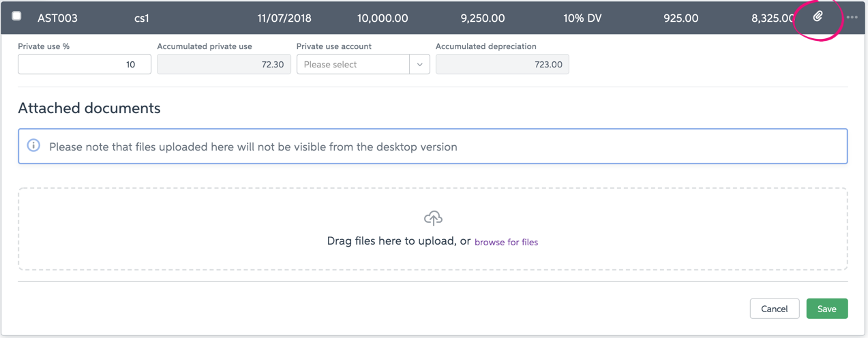Open the three-dot more options menu
Image resolution: width=868 pixels, height=338 pixels.
coord(852,18)
